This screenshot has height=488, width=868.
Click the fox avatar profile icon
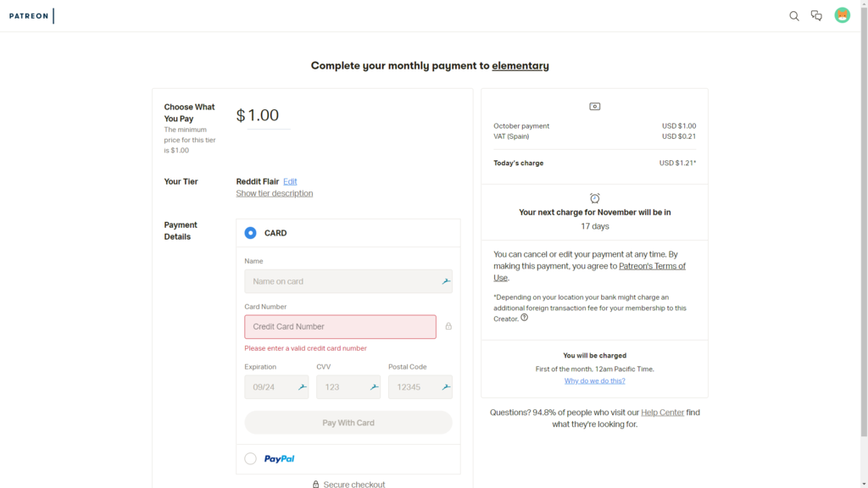(x=842, y=15)
